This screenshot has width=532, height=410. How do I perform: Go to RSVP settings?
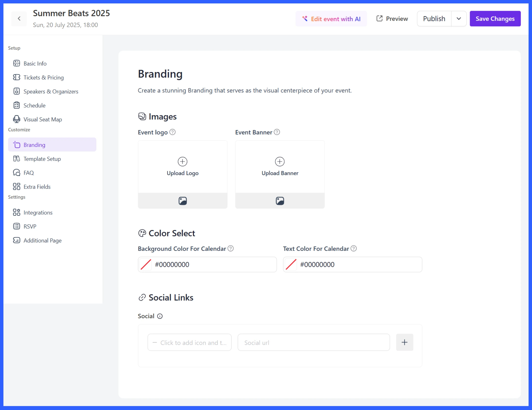(x=52, y=226)
